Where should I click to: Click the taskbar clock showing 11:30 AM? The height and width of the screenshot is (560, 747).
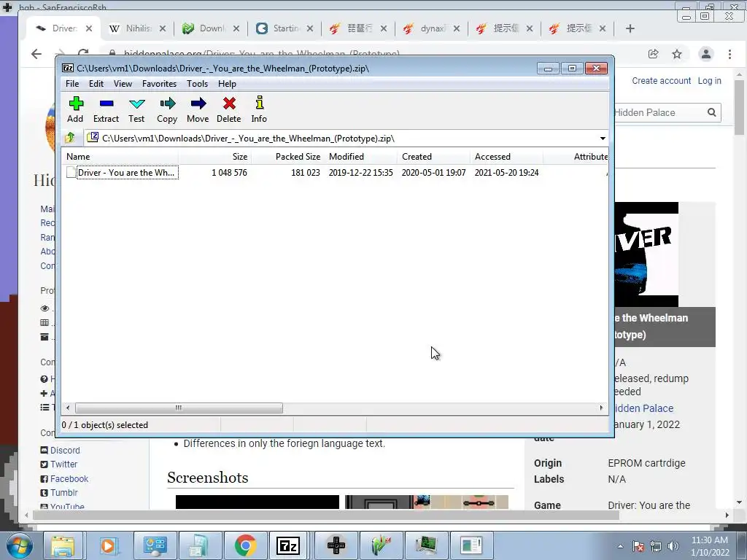pyautogui.click(x=710, y=546)
